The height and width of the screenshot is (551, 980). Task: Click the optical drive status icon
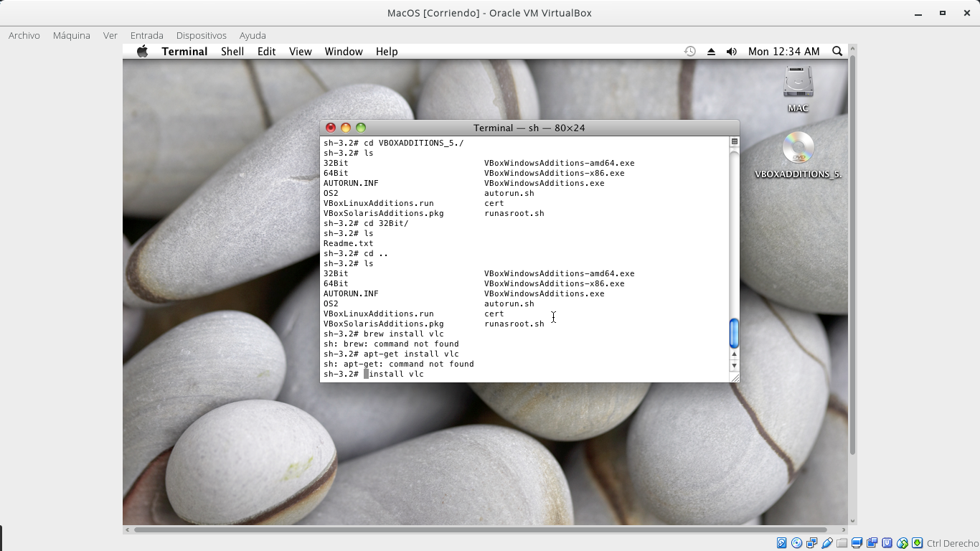pyautogui.click(x=797, y=543)
